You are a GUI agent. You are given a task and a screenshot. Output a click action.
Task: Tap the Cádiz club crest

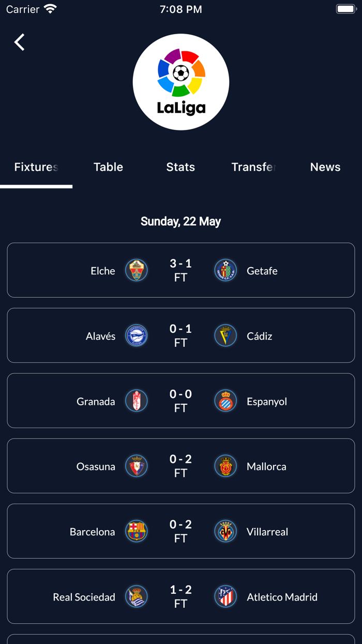coord(225,335)
